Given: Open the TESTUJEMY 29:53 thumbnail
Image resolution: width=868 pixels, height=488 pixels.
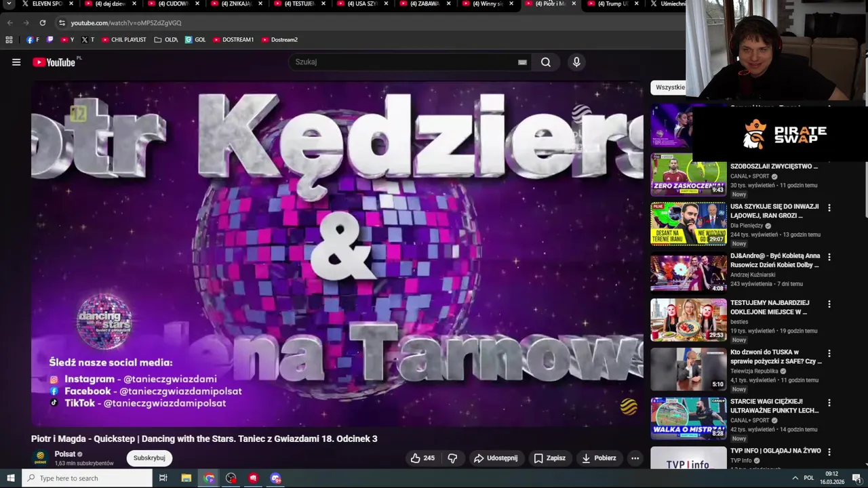Looking at the screenshot, I should [x=688, y=321].
